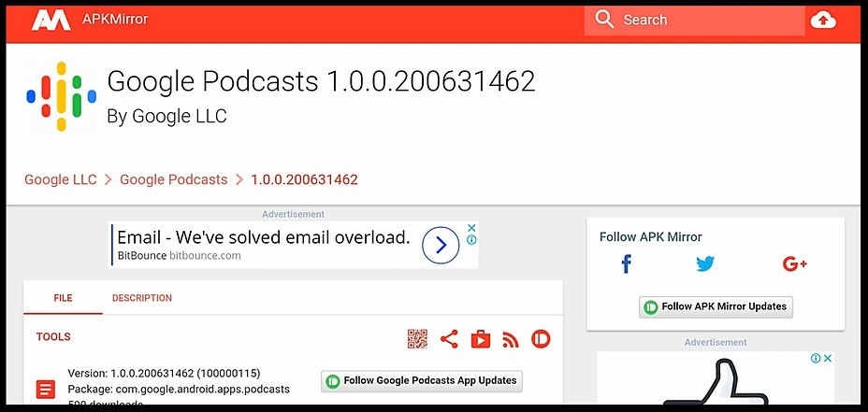Click the Search input field
The height and width of the screenshot is (412, 868).
pos(694,21)
